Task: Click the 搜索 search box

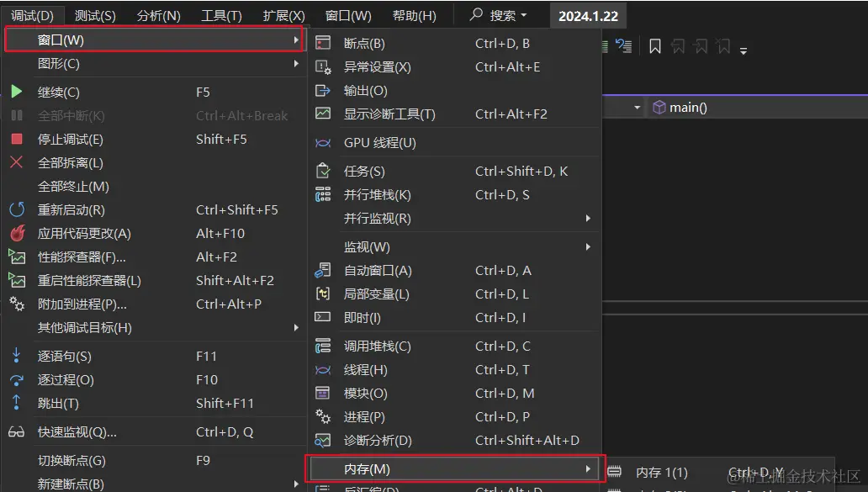Action: (x=498, y=15)
